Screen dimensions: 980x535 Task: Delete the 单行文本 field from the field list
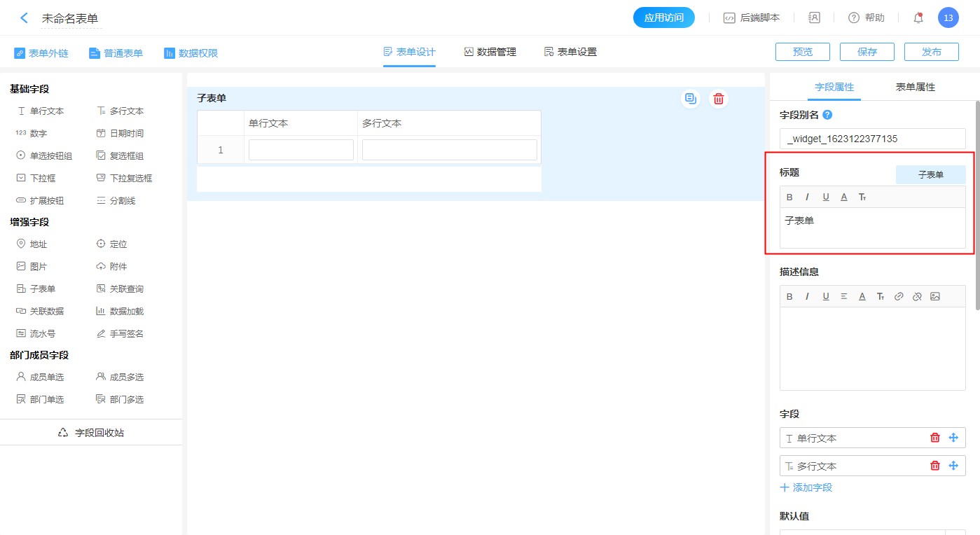pos(934,438)
